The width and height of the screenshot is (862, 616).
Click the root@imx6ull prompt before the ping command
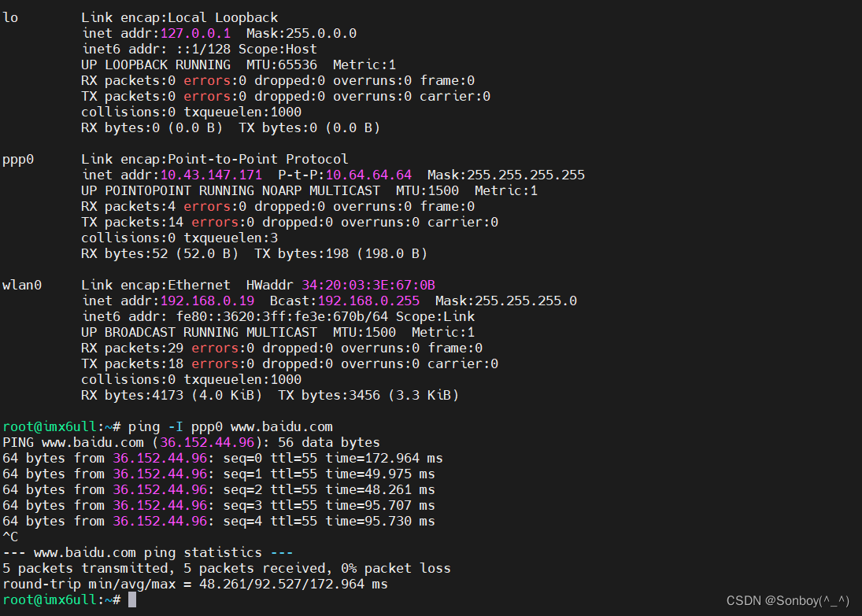pos(61,427)
